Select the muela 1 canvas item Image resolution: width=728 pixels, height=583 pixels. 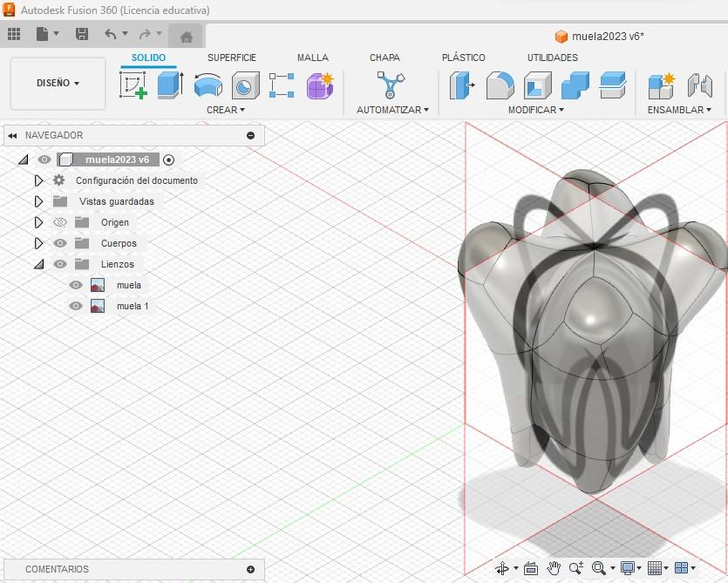point(133,306)
